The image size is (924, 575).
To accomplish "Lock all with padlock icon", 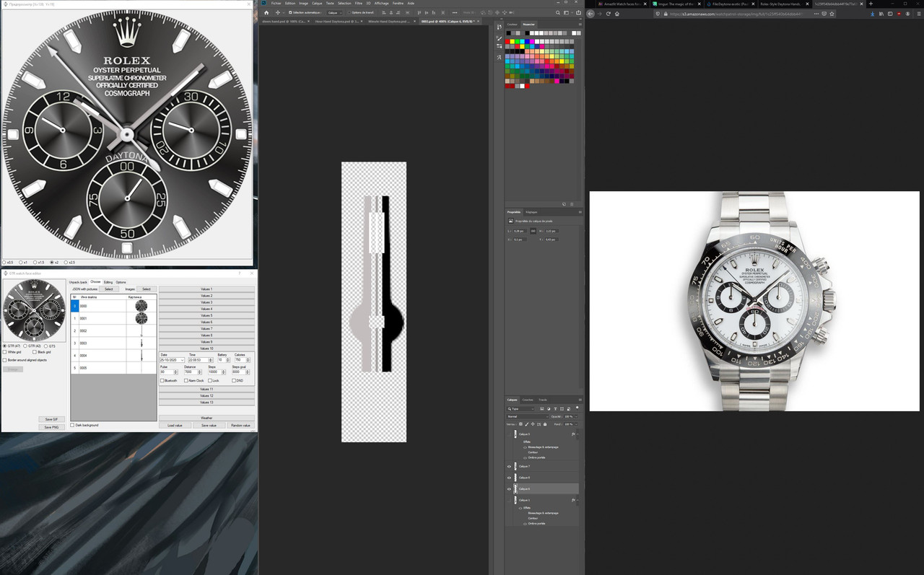I will tap(544, 423).
